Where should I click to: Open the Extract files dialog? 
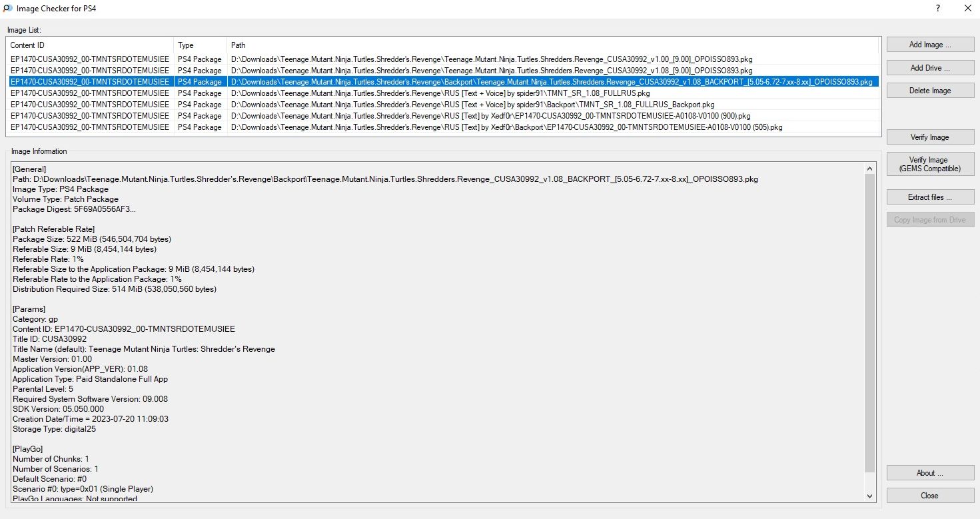tap(930, 197)
